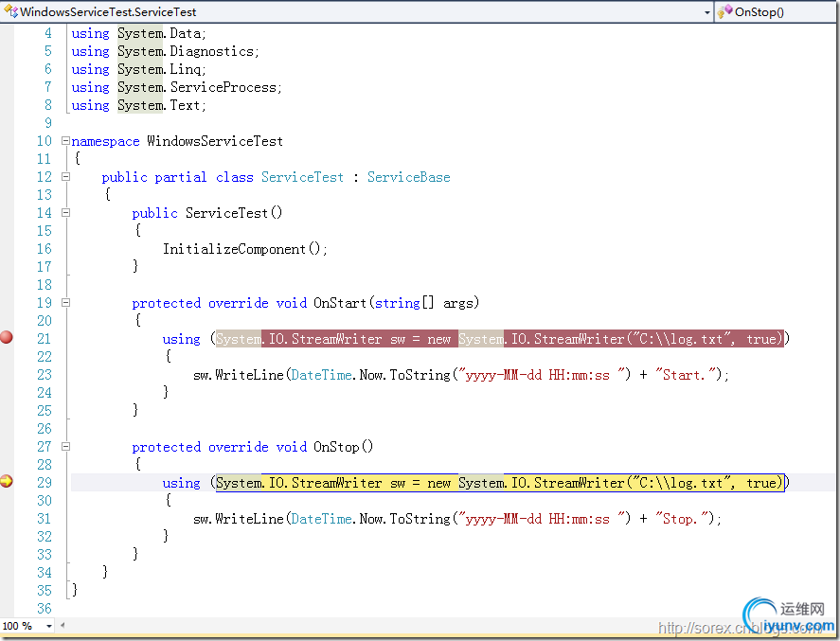This screenshot has width=840, height=641.
Task: Collapse the OnStart method on line 19
Action: point(65,303)
